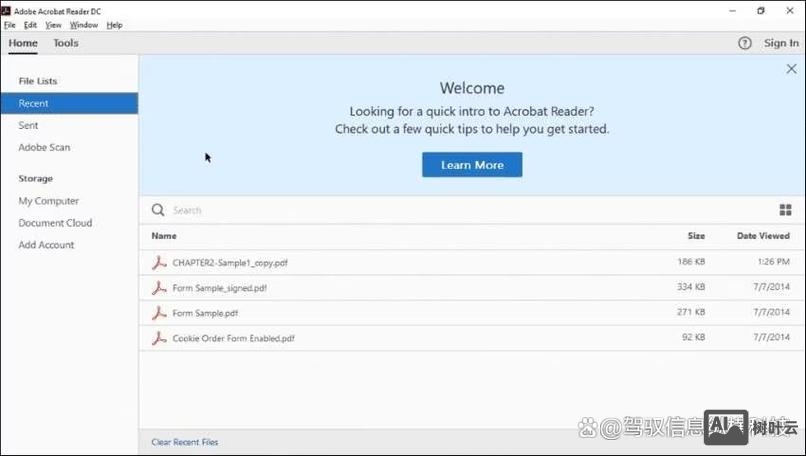Click PDF icon of Cookie Order Form

coord(158,338)
